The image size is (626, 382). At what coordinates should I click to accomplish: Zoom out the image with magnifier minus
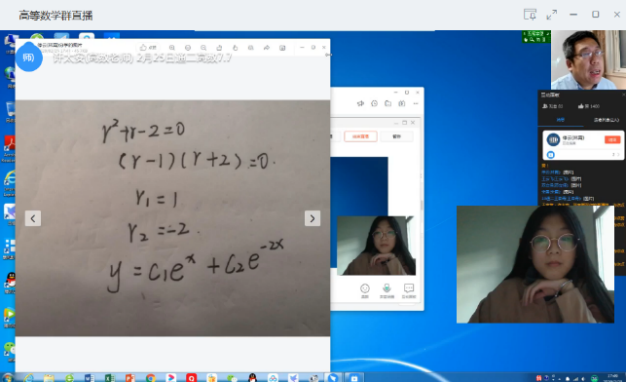click(203, 48)
